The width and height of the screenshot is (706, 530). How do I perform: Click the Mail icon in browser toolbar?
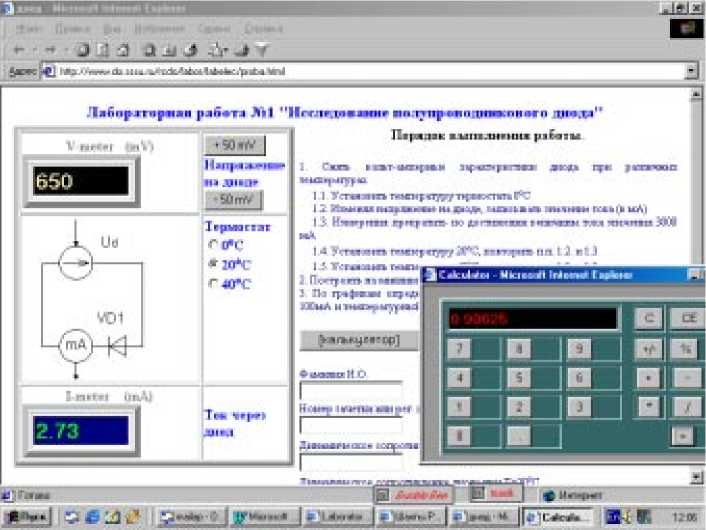point(218,50)
